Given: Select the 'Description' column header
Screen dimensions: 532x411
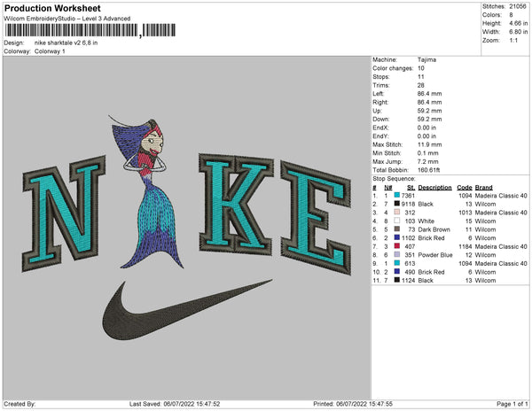Looking at the screenshot, I should 435,188.
